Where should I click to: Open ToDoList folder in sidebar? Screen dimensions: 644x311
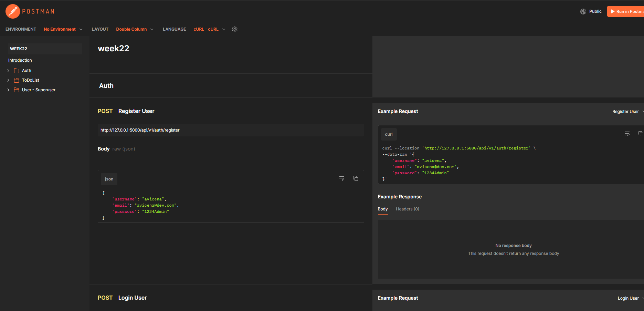pyautogui.click(x=31, y=80)
